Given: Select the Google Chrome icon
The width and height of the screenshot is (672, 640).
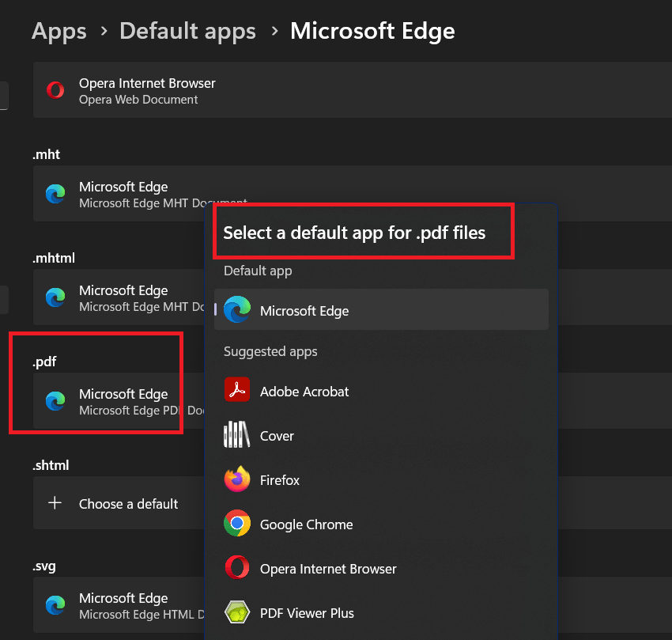Looking at the screenshot, I should 237,523.
